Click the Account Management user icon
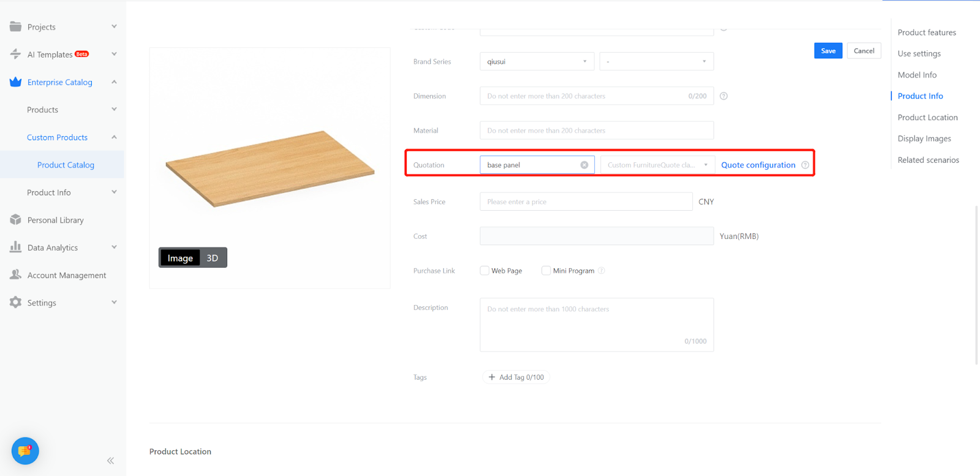 pyautogui.click(x=15, y=274)
